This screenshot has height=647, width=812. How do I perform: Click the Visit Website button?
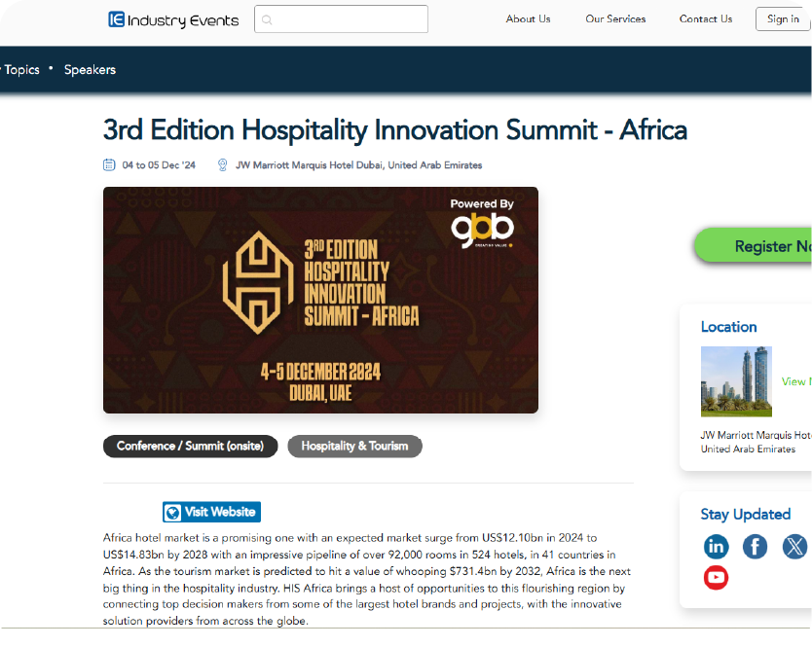[x=211, y=512]
